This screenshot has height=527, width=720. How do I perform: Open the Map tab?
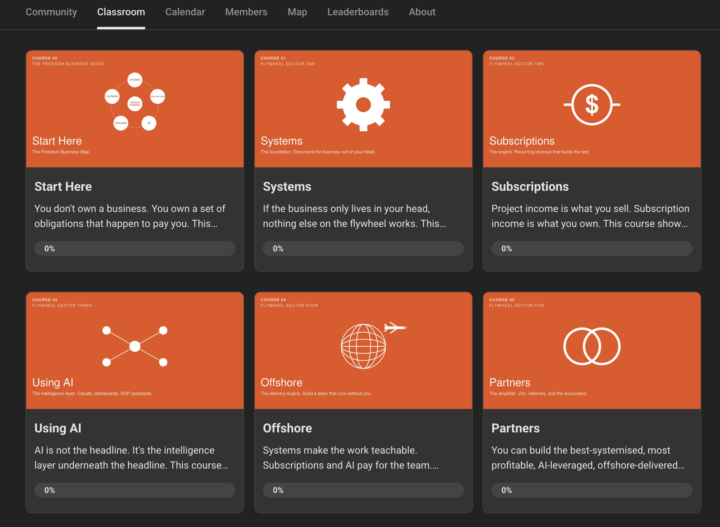click(x=297, y=12)
